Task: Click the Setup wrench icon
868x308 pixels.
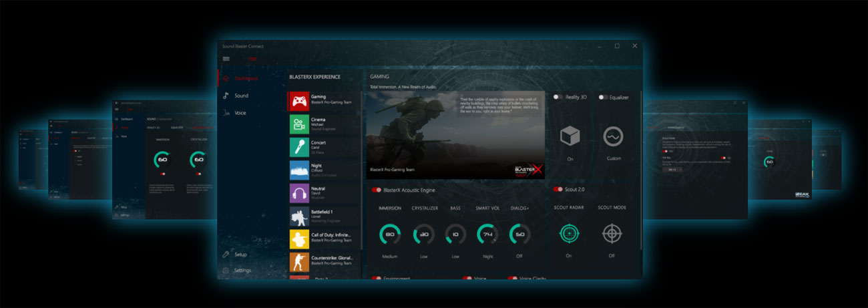Action: click(x=226, y=255)
